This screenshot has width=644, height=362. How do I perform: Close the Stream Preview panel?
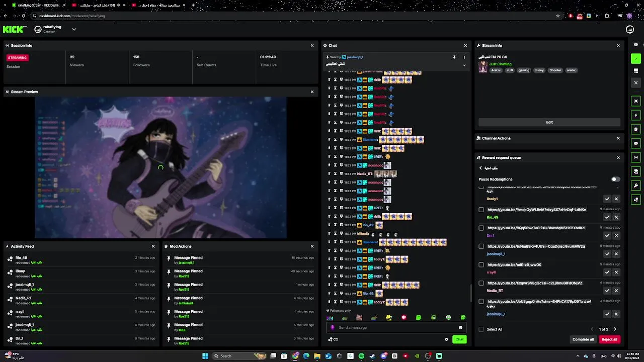(x=312, y=92)
